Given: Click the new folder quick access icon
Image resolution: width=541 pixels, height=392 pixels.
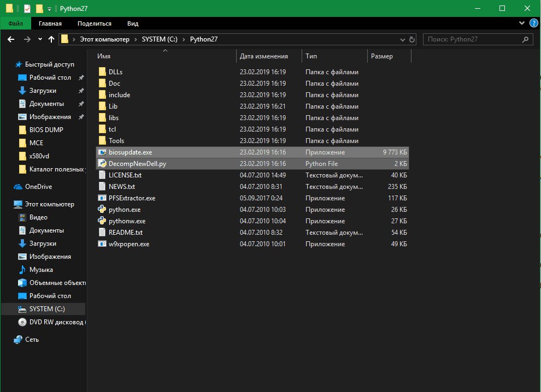Looking at the screenshot, I should point(40,8).
